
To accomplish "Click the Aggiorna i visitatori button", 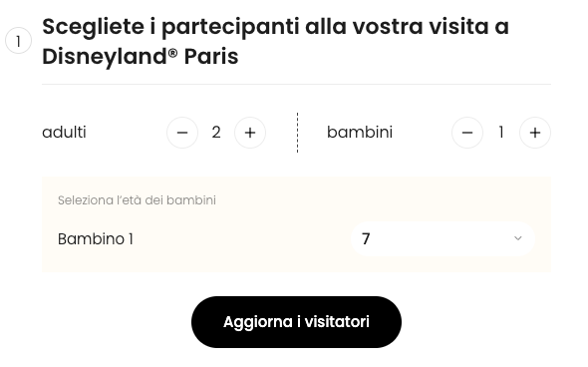I will pyautogui.click(x=296, y=322).
